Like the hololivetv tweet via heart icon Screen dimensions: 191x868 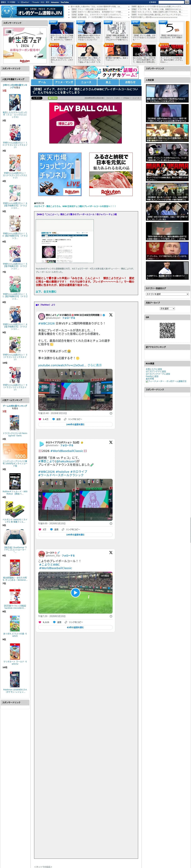coord(40,529)
